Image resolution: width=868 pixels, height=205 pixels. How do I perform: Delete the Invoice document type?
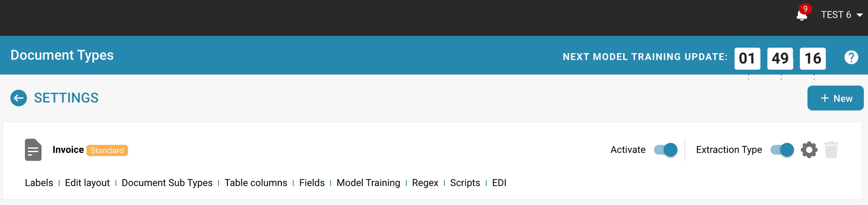[831, 150]
